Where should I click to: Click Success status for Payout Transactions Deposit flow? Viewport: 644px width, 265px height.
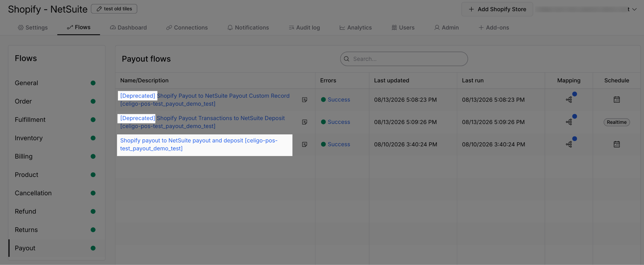(336, 122)
